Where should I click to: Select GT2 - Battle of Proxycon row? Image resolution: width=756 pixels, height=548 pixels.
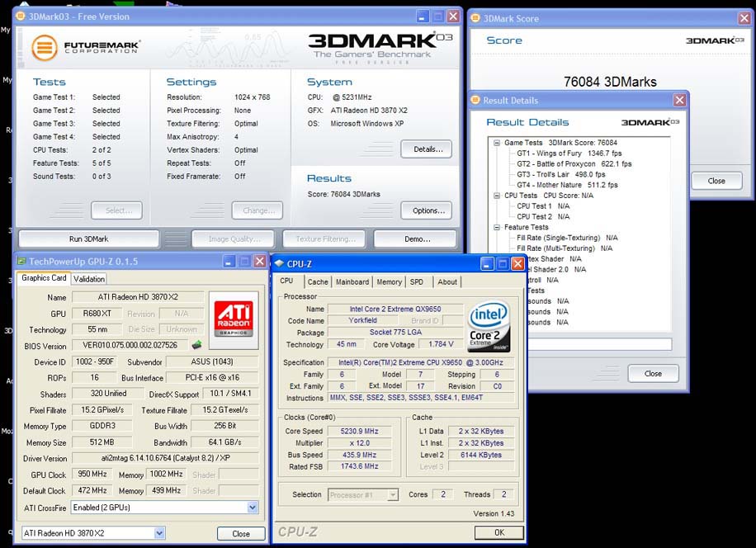(x=574, y=164)
